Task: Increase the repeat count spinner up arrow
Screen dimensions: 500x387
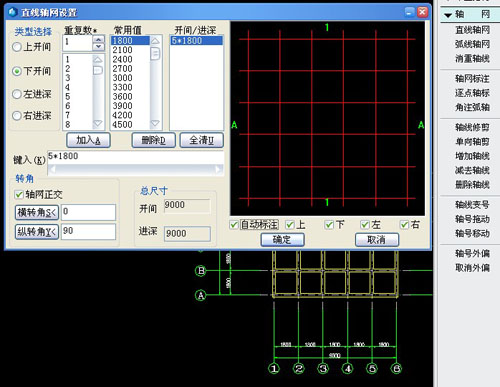Action: (x=98, y=39)
